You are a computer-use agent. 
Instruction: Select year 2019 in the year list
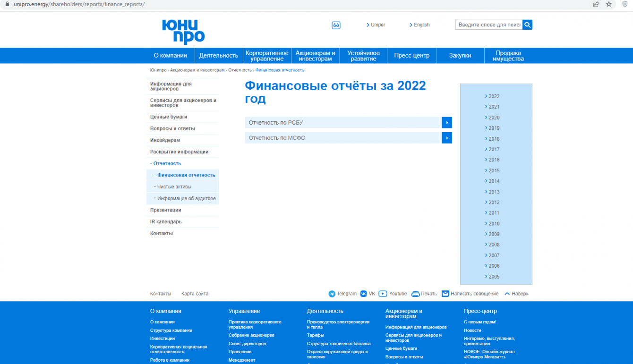tap(494, 128)
